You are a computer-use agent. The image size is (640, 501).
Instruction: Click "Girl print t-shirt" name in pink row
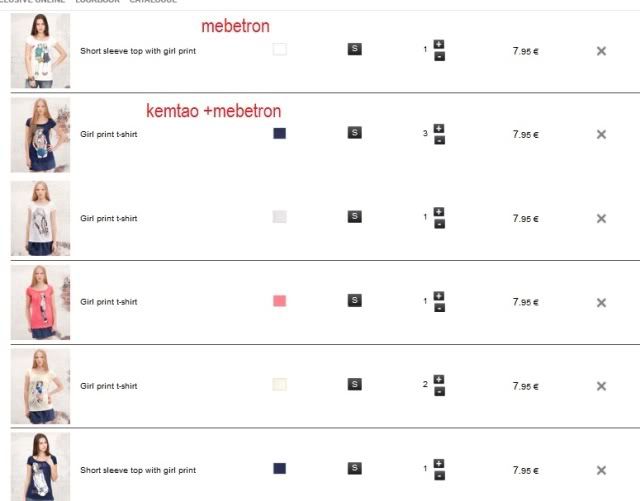[x=109, y=301]
